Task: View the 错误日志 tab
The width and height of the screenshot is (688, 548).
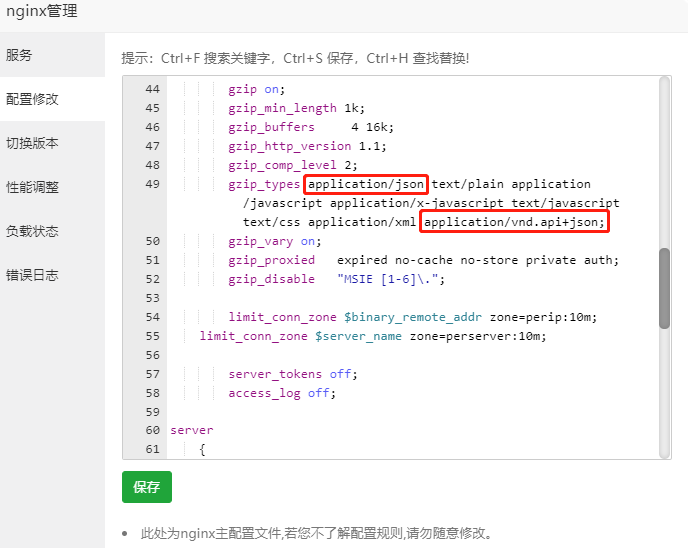Action: (33, 275)
